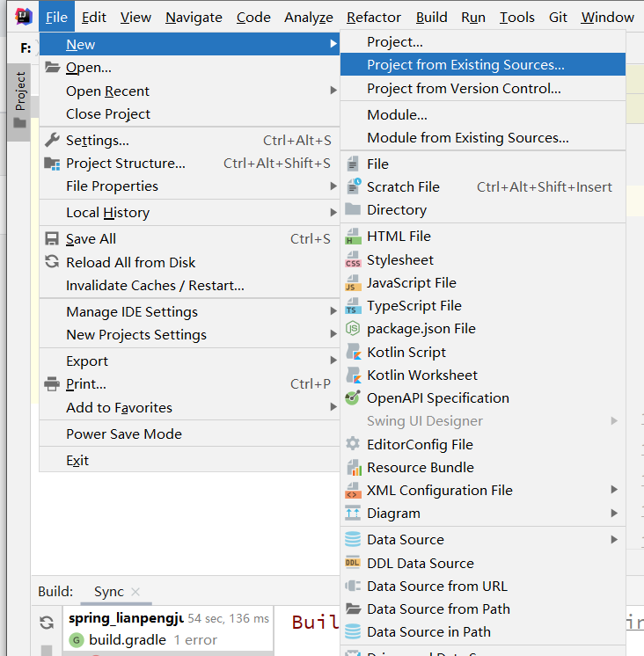Click the Scratch File clock icon
Screen dimensions: 644x656
coord(353,186)
